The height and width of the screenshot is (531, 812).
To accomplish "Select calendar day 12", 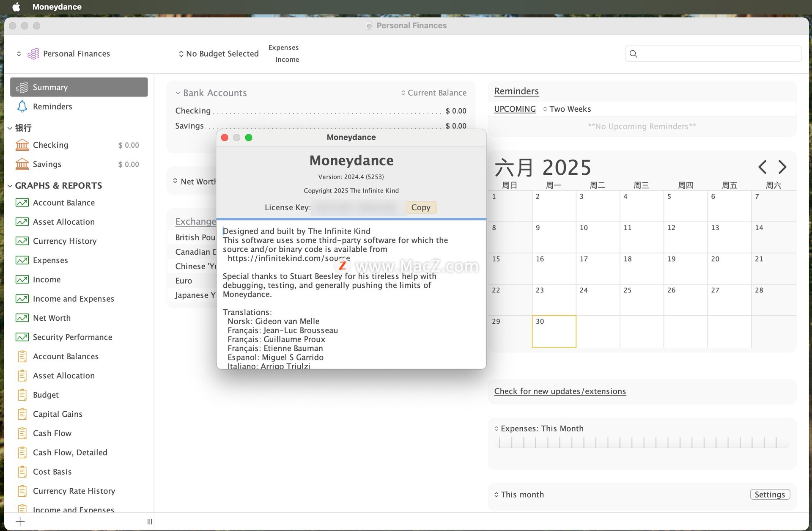I will (686, 237).
